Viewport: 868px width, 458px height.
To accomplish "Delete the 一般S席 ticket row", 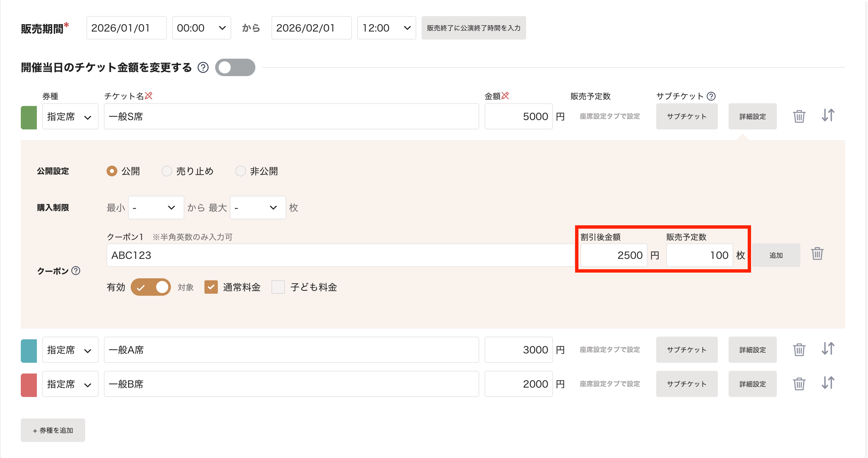I will [799, 116].
